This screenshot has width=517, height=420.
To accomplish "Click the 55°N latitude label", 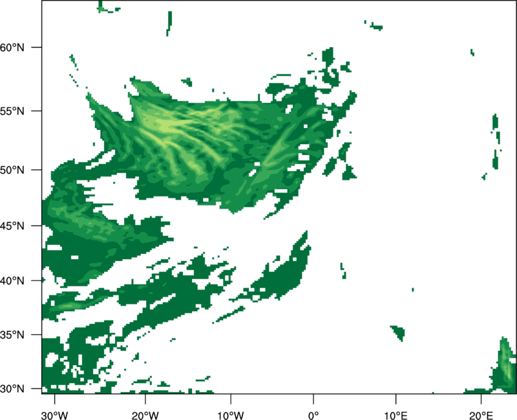I will [x=12, y=111].
